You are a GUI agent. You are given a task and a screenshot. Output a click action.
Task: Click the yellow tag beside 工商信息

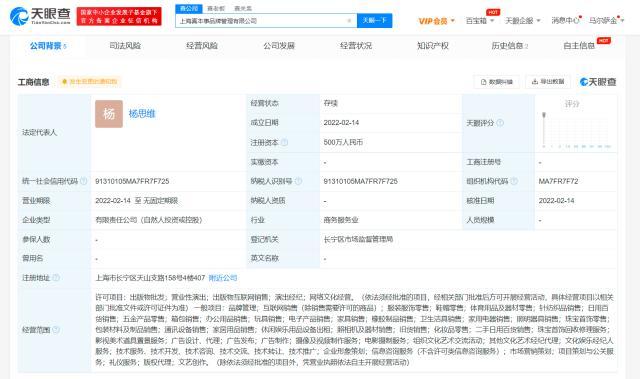click(89, 82)
